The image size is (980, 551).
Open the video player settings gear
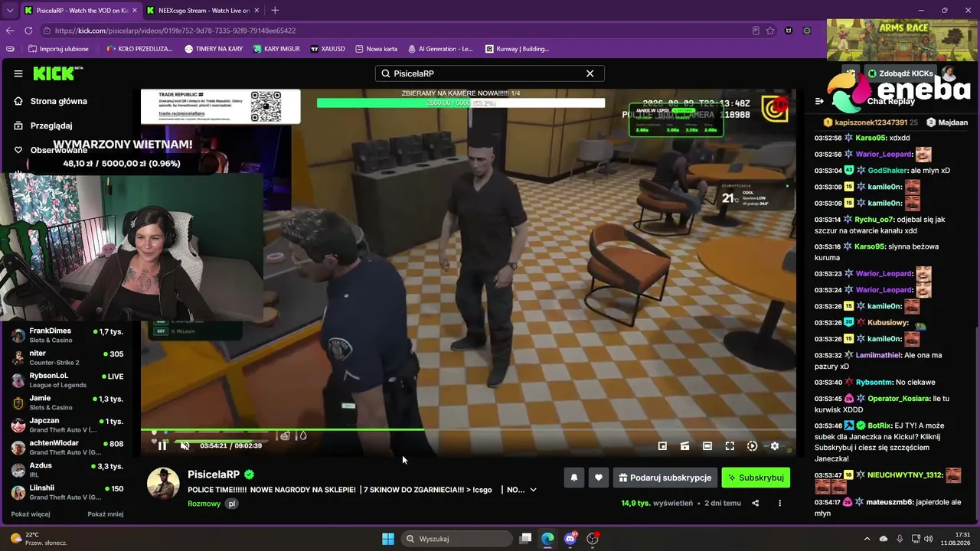775,446
